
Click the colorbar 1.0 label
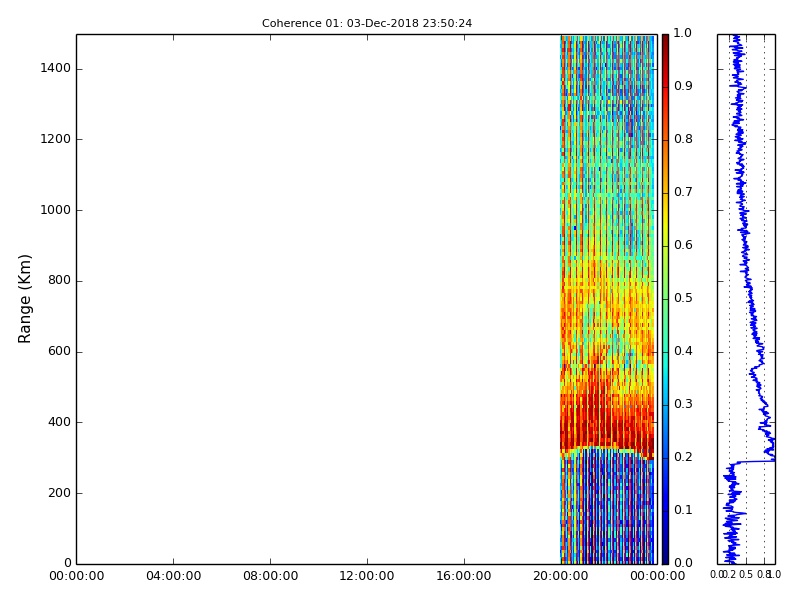tap(682, 33)
